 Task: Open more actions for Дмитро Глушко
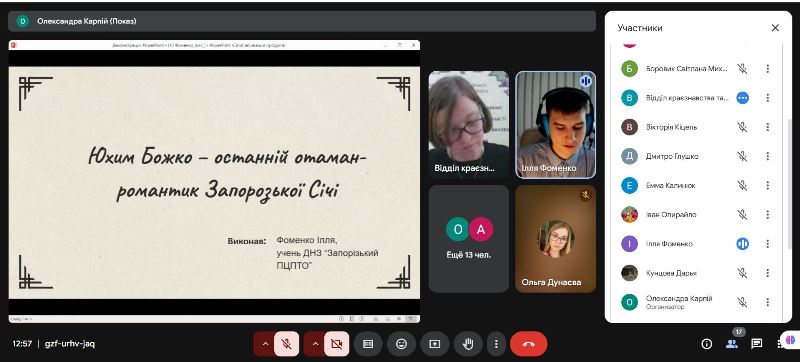[x=767, y=156]
